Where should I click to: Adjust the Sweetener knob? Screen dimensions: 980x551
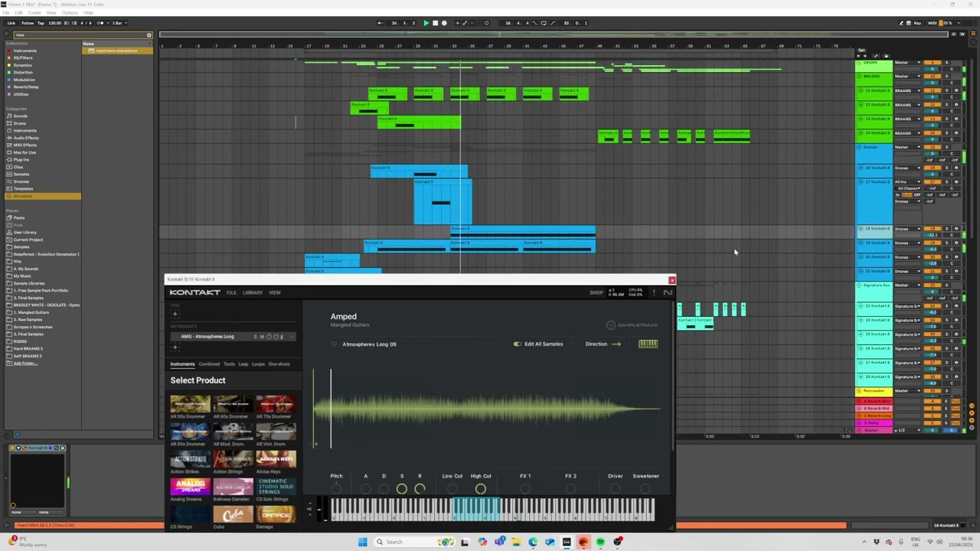coord(645,489)
